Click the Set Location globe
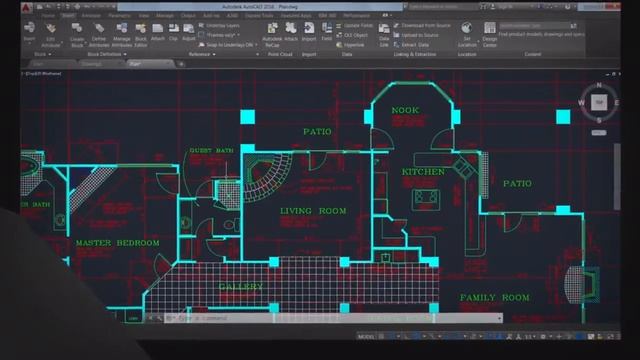The image size is (640, 360). 467,28
